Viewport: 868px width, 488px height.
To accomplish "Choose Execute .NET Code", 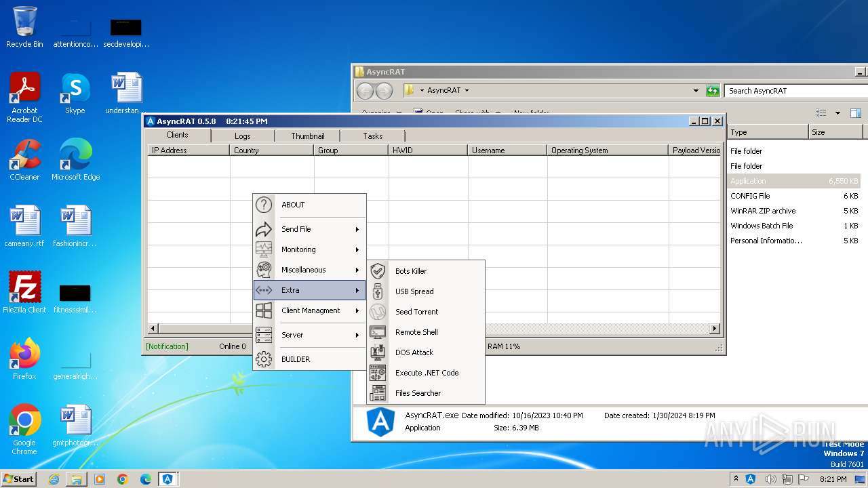I will click(x=426, y=373).
